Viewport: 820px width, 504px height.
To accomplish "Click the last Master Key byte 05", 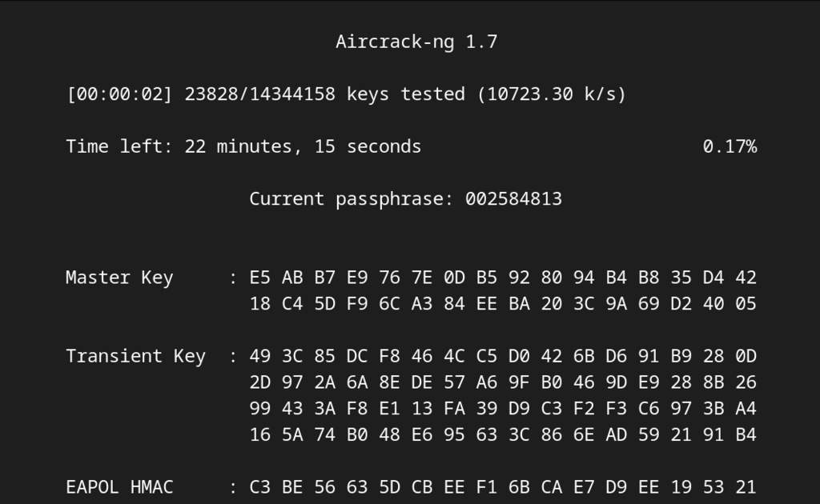I will tap(746, 303).
